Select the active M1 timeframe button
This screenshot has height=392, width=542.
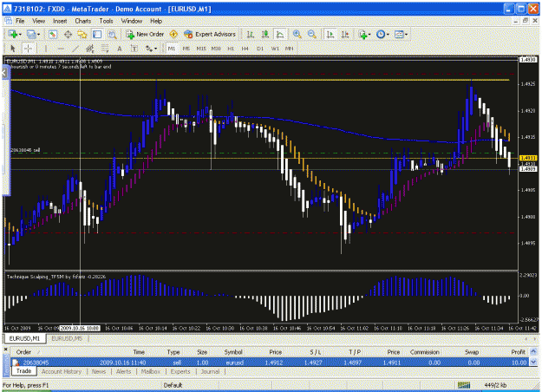(x=172, y=49)
